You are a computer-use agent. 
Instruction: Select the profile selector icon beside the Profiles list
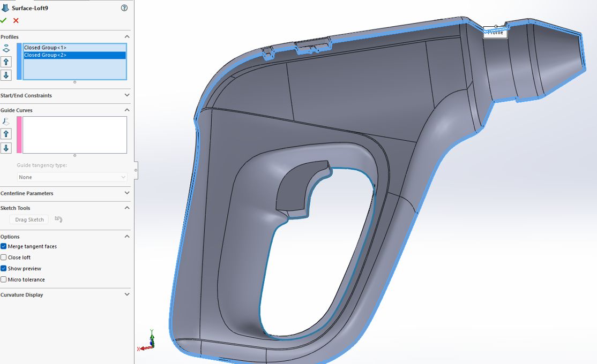coord(6,48)
